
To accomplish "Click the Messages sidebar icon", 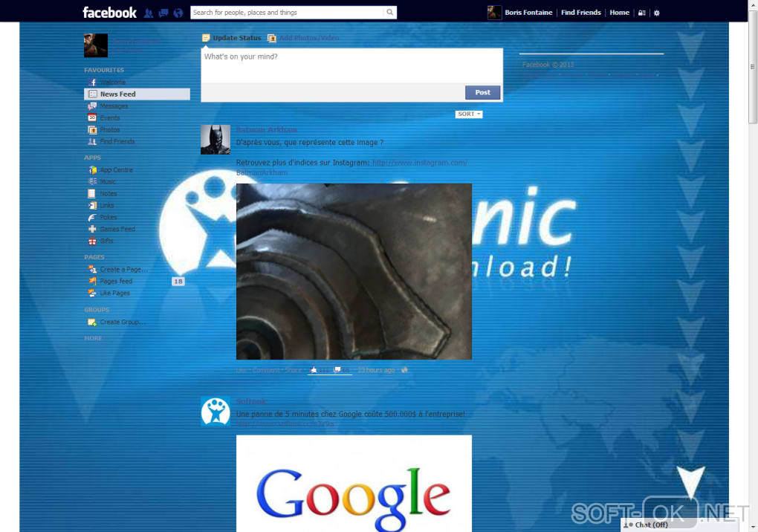I will point(92,106).
